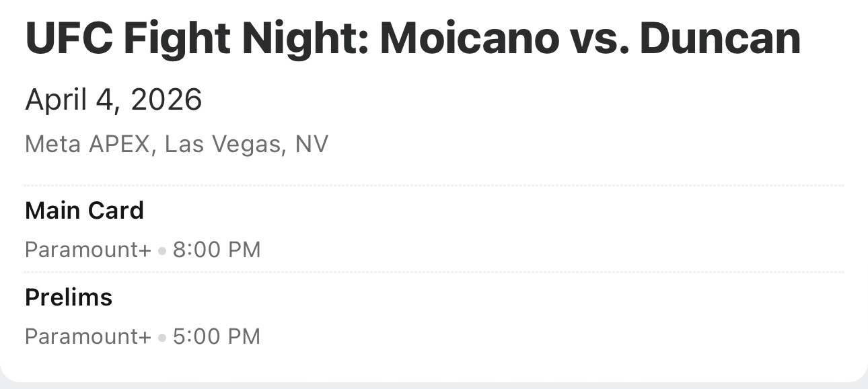Click the dot separator before 5:00 PM

(x=161, y=337)
